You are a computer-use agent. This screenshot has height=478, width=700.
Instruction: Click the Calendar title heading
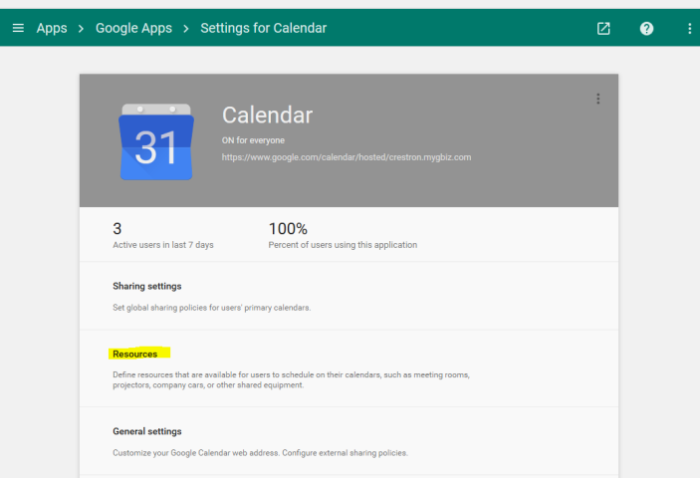(267, 115)
